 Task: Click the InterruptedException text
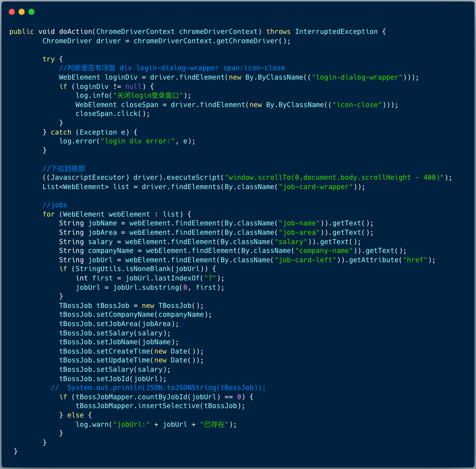[336, 31]
